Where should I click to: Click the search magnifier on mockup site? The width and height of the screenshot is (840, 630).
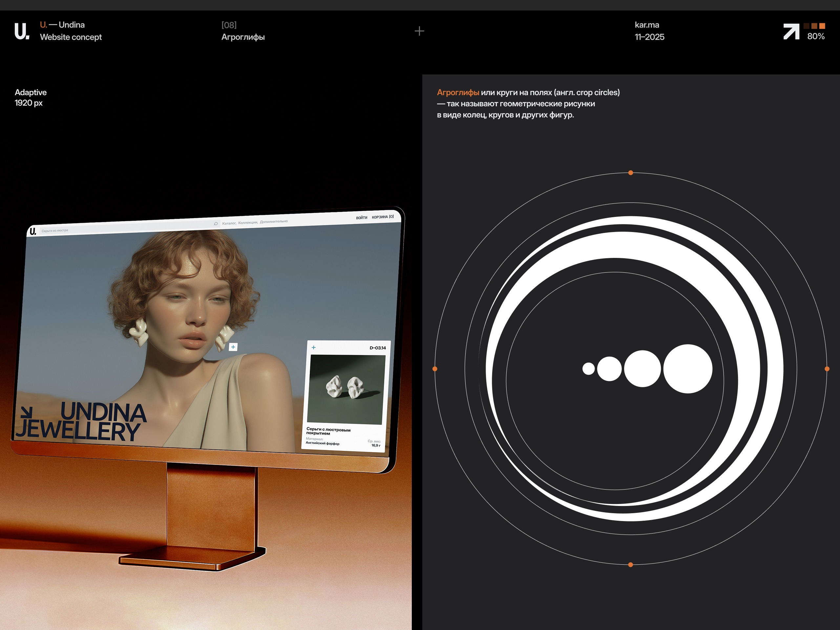coord(216,224)
